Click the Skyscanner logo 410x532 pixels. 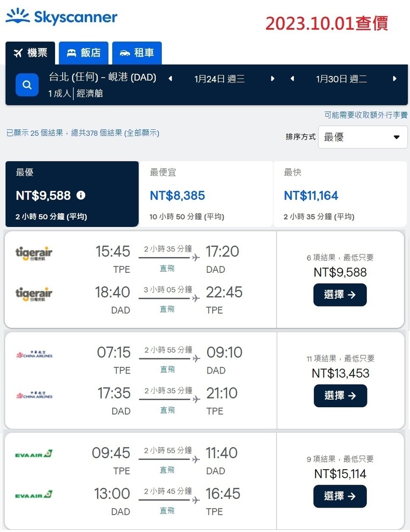click(61, 17)
